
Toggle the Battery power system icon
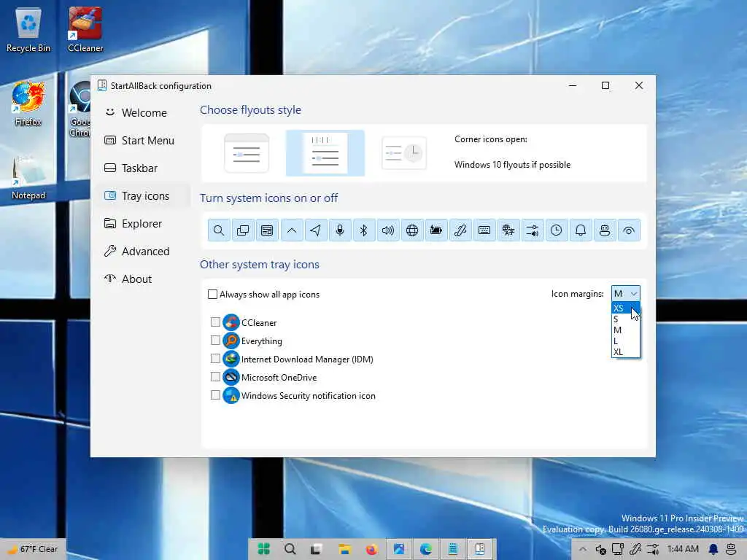click(x=436, y=230)
